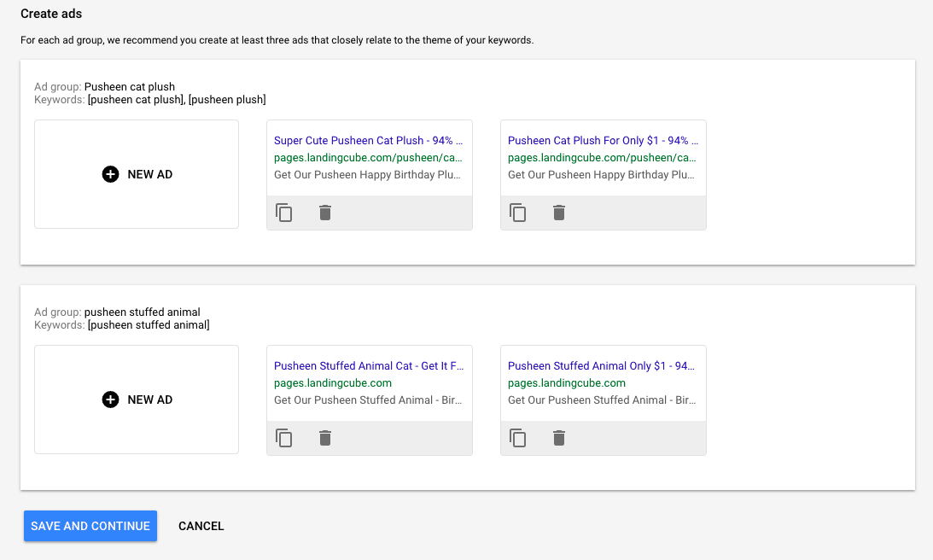
Task: Duplicate the Pusheen Stuffed Animal Only $1 ad
Action: tap(518, 438)
